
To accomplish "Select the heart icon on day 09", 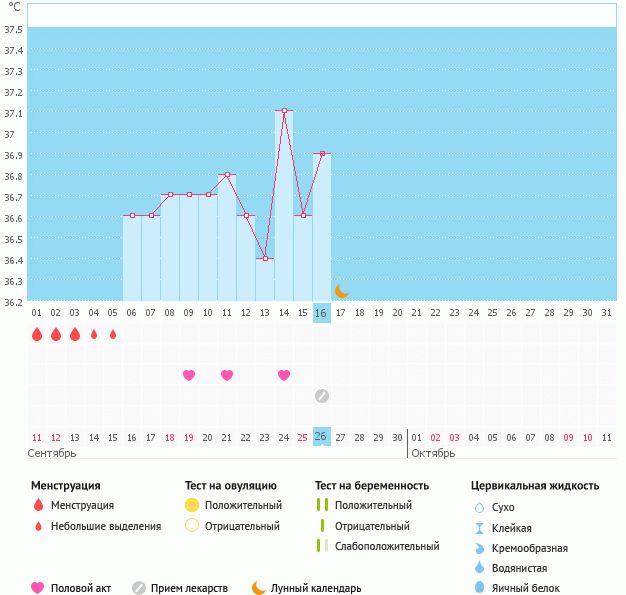I will tap(189, 375).
